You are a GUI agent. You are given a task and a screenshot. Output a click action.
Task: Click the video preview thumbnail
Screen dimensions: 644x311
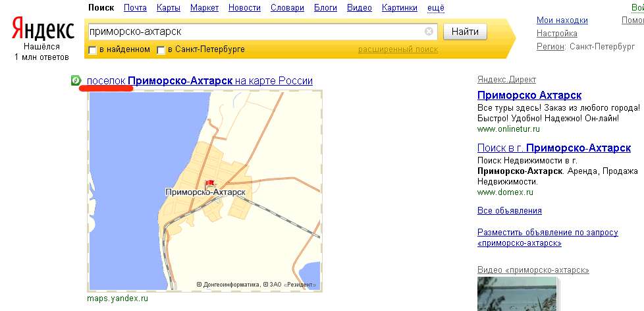pyautogui.click(x=518, y=294)
